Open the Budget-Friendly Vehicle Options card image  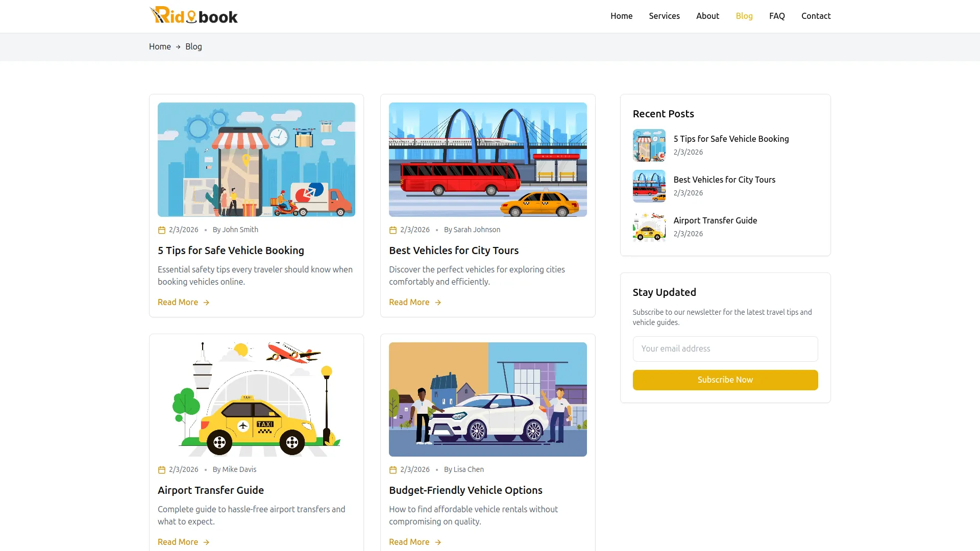click(x=487, y=399)
